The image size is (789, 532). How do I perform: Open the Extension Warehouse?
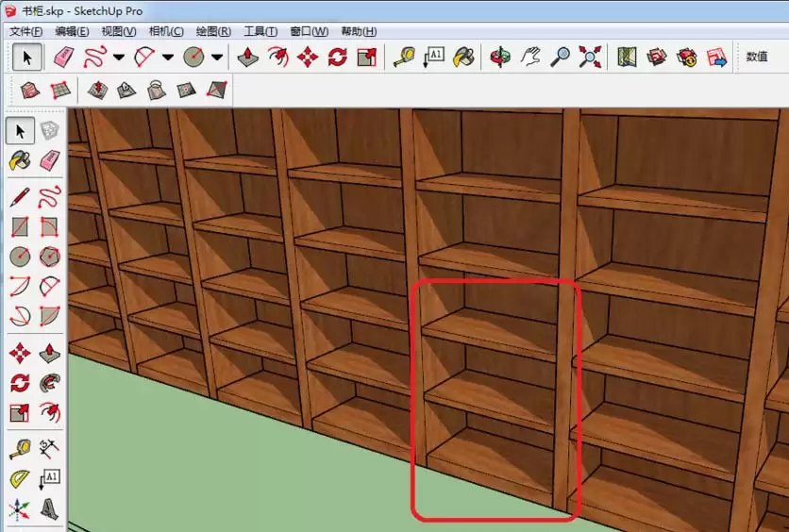pyautogui.click(x=686, y=57)
